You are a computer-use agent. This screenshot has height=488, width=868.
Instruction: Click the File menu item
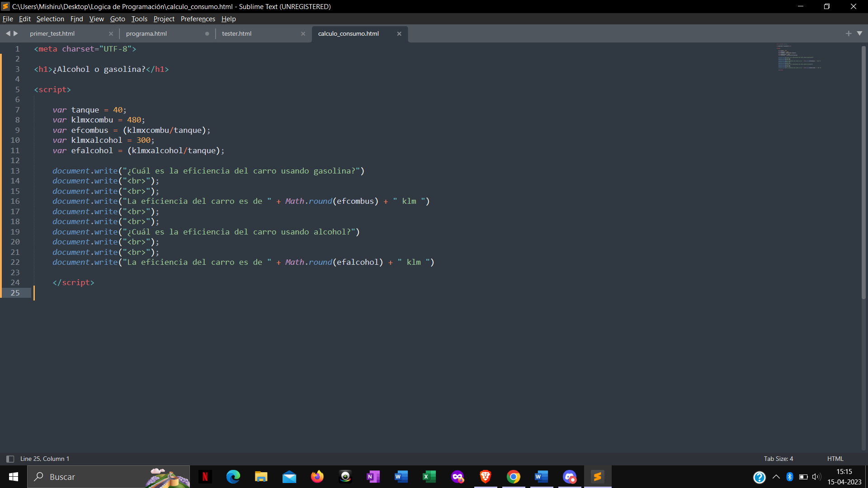(x=8, y=19)
